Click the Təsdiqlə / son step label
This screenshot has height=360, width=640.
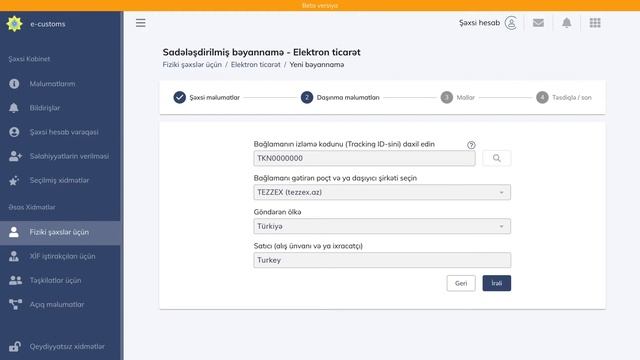click(571, 98)
